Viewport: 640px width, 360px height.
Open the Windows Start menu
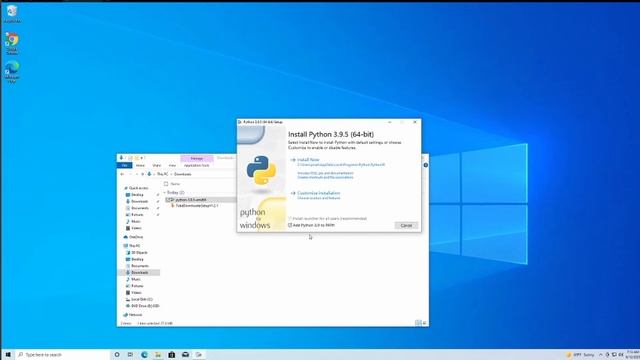(x=8, y=355)
